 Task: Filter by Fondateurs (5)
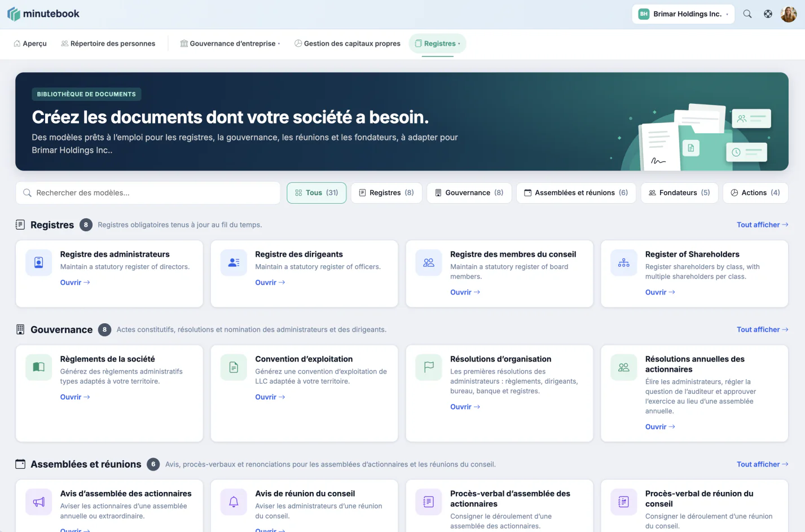[x=679, y=193]
